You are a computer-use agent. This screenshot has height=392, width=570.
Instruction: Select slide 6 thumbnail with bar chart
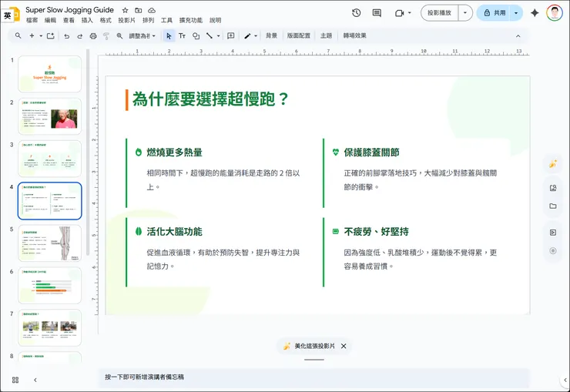tap(50, 286)
